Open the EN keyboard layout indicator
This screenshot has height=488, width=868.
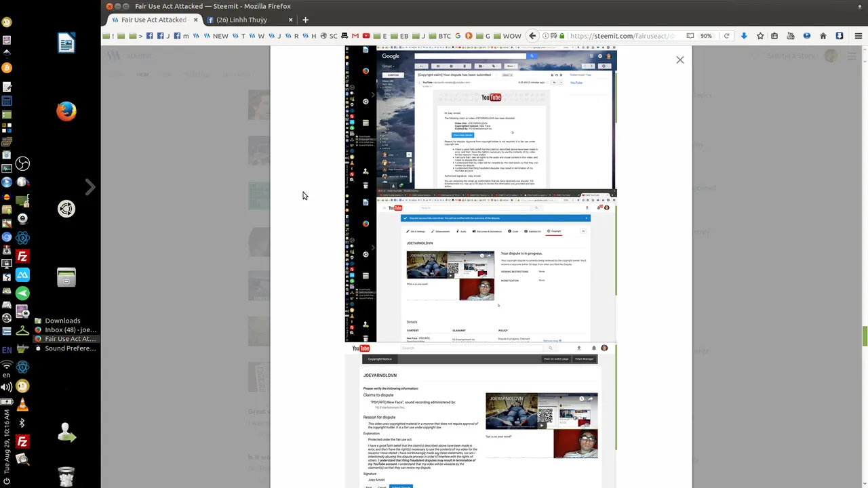coord(7,350)
